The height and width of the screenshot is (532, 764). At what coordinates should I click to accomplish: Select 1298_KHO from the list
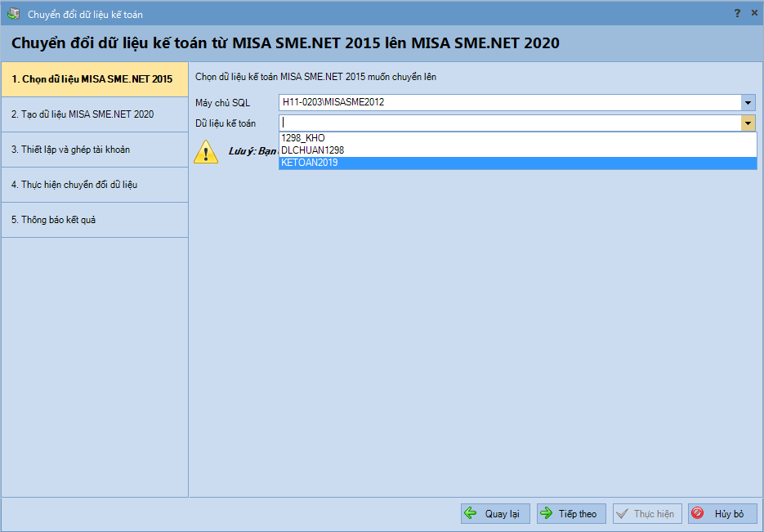pyautogui.click(x=518, y=138)
